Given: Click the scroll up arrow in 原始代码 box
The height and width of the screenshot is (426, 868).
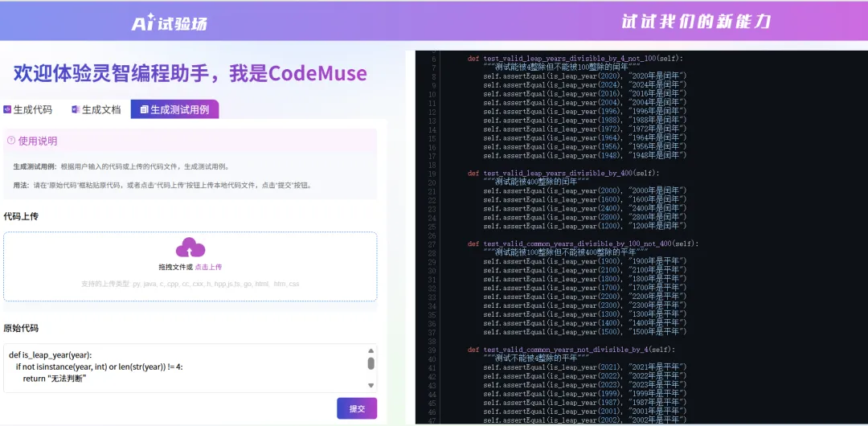Looking at the screenshot, I should point(371,350).
